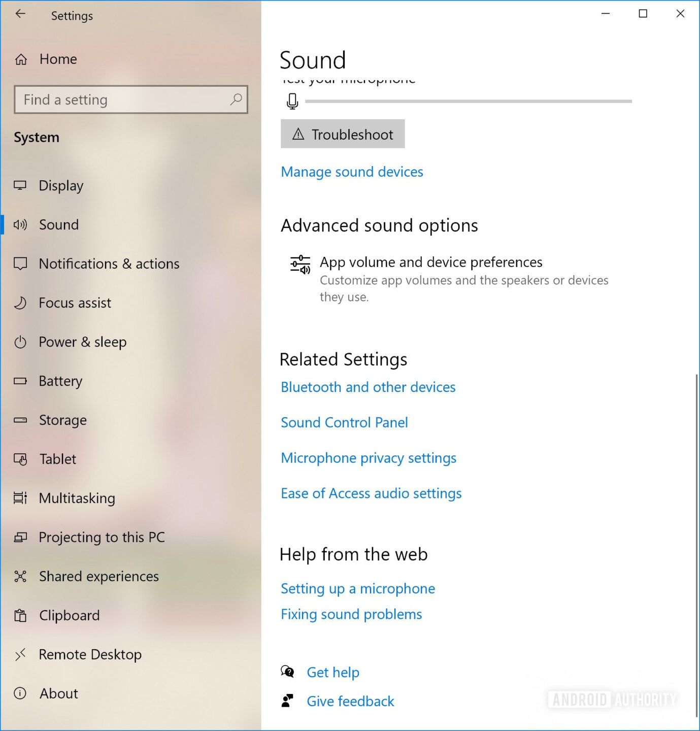
Task: Click the Clipboard icon in sidebar
Action: click(20, 615)
